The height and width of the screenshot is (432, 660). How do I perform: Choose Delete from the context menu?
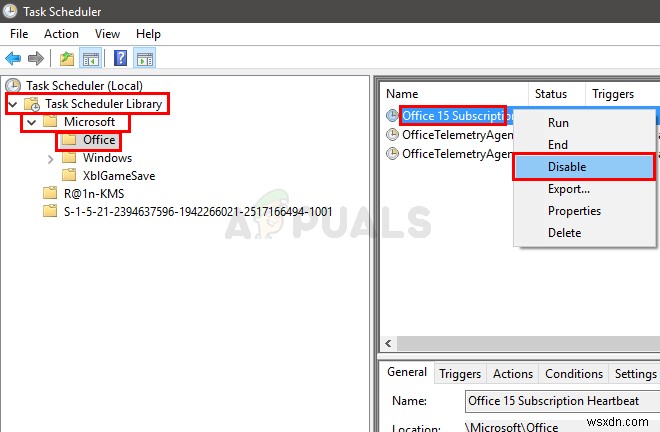[x=584, y=232]
